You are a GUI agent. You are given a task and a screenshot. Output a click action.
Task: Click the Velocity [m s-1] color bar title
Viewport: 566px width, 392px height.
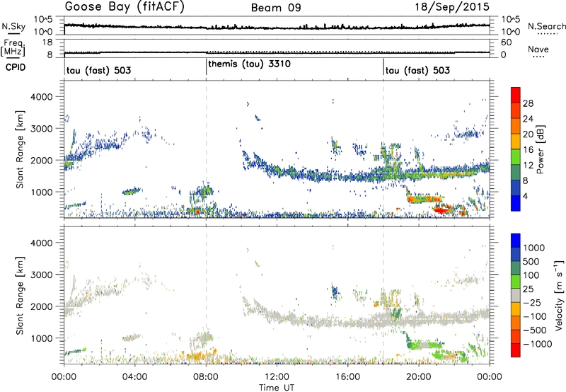point(559,295)
